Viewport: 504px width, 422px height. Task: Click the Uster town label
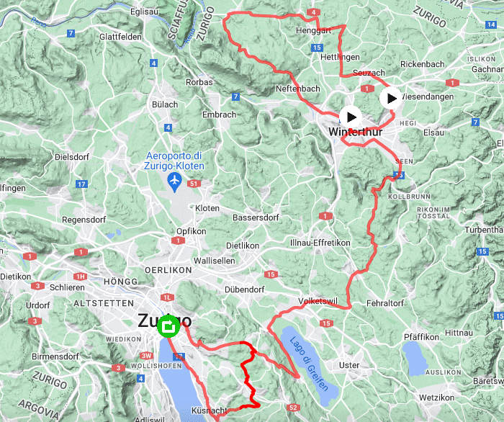click(x=349, y=365)
